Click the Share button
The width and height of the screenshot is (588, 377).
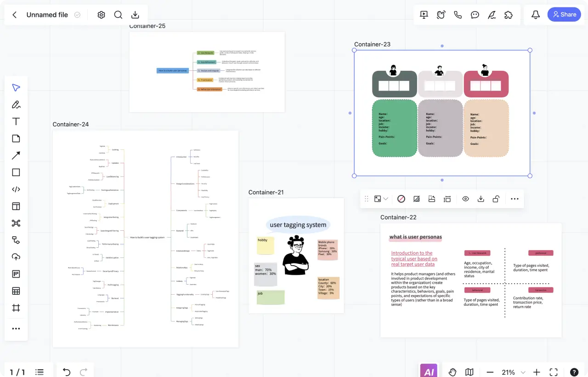(564, 15)
